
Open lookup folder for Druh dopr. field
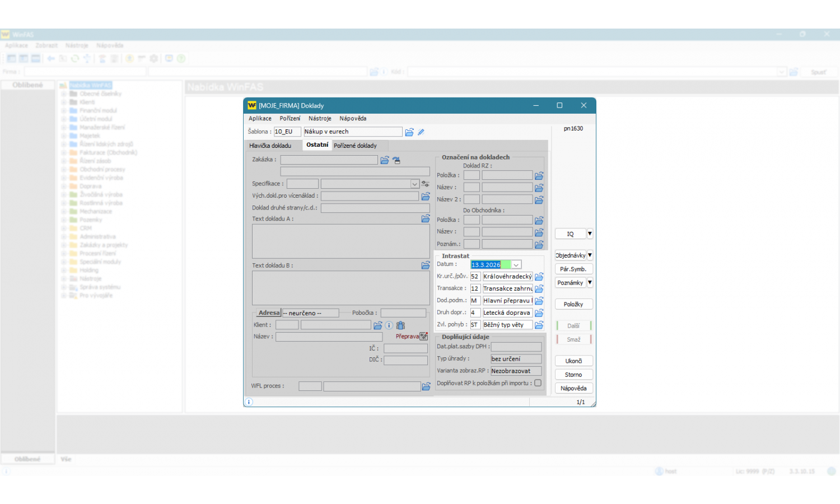click(539, 313)
